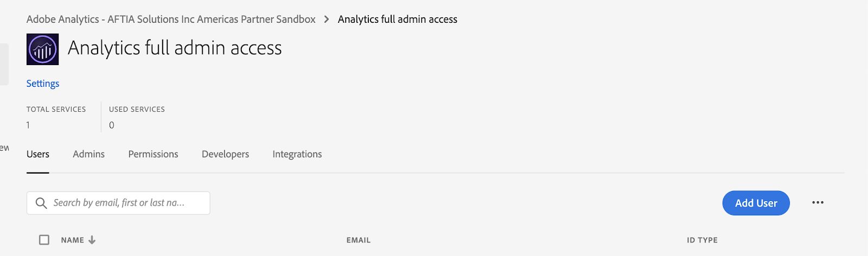Toggle the select-all users checkbox
The height and width of the screenshot is (256, 868).
click(44, 240)
